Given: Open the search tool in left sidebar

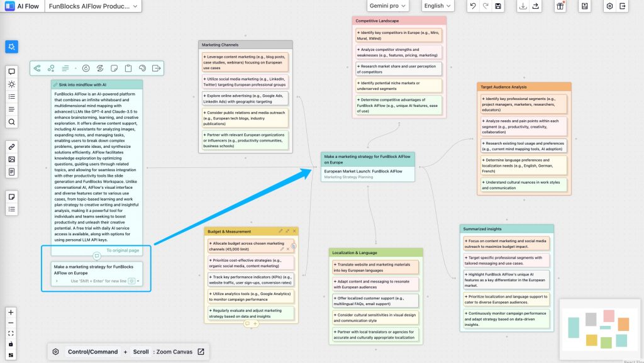Looking at the screenshot, I should point(11,122).
